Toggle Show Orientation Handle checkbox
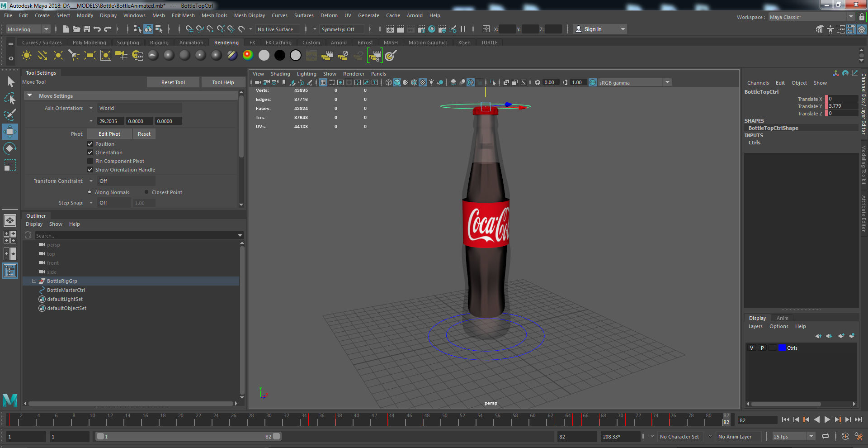The width and height of the screenshot is (868, 448). coord(90,170)
